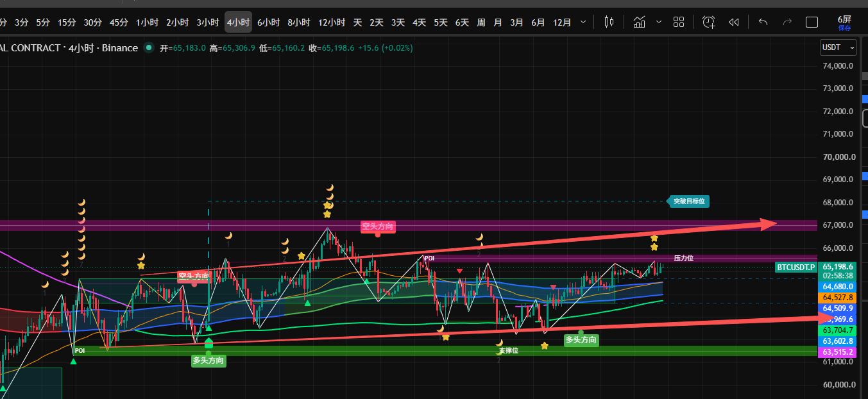Create a new alert with alarm-clock icon
The image size is (868, 399).
pyautogui.click(x=708, y=22)
